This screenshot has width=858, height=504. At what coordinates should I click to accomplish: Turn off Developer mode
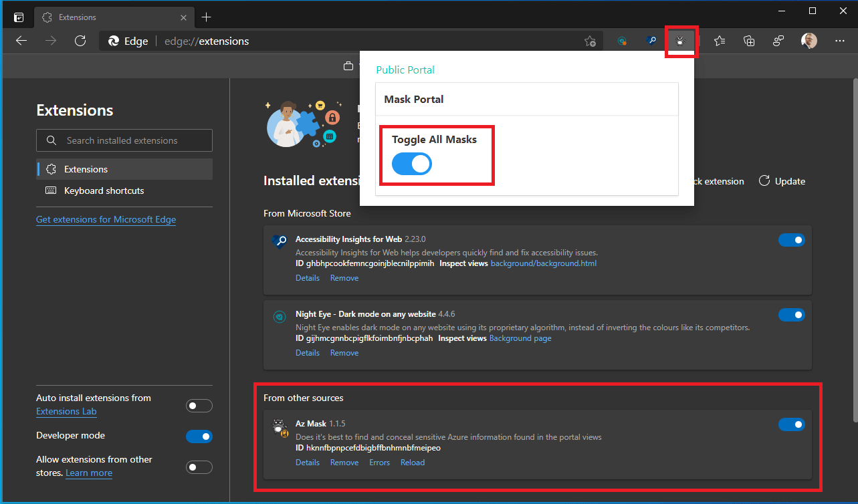pyautogui.click(x=199, y=436)
